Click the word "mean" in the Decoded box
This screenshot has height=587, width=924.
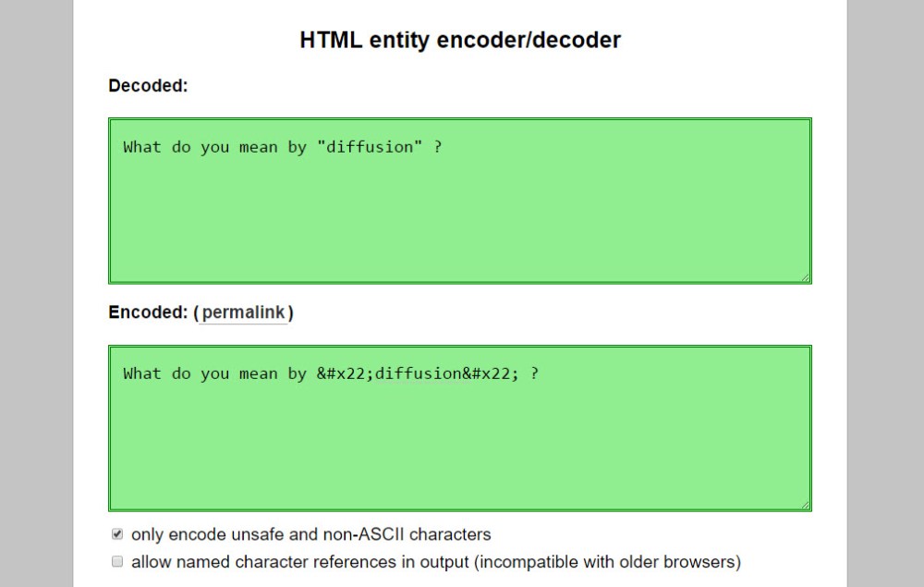point(258,147)
